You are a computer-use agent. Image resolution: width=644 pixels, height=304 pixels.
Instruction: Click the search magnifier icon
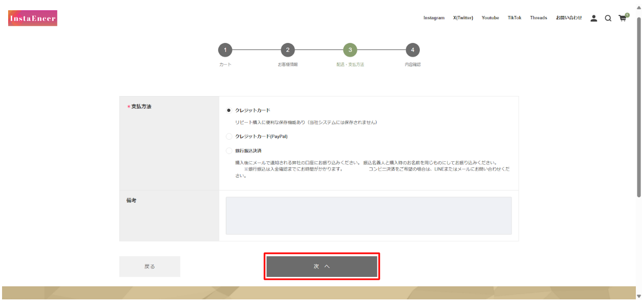[x=608, y=17]
